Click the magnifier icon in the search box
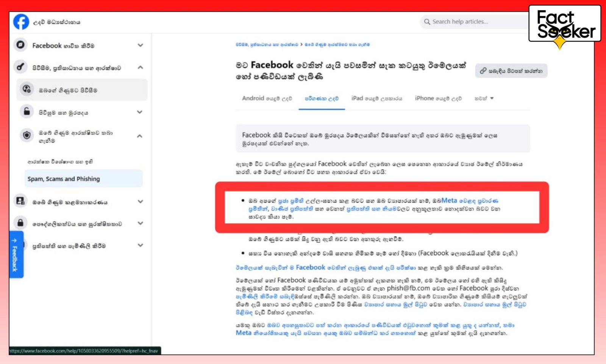 pyautogui.click(x=427, y=22)
